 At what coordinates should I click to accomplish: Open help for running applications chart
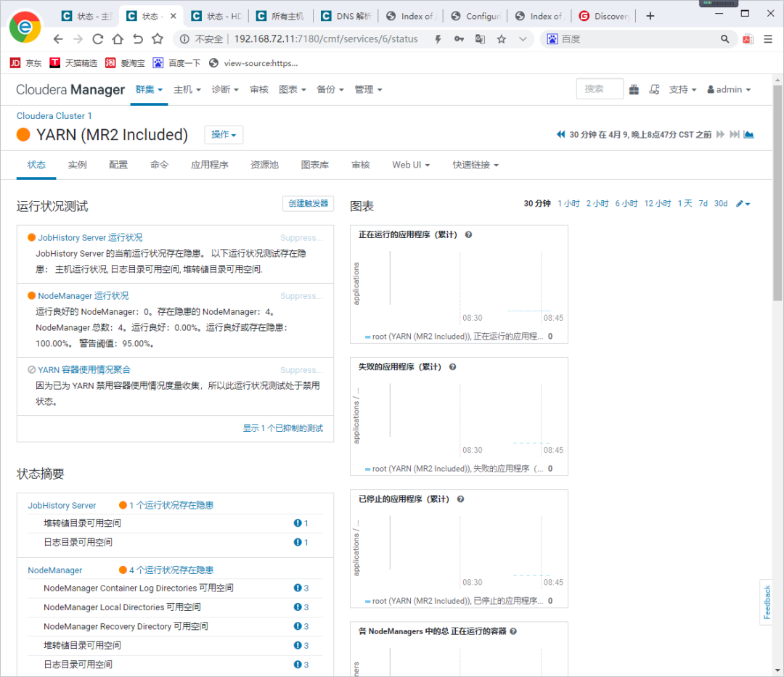pyautogui.click(x=468, y=235)
